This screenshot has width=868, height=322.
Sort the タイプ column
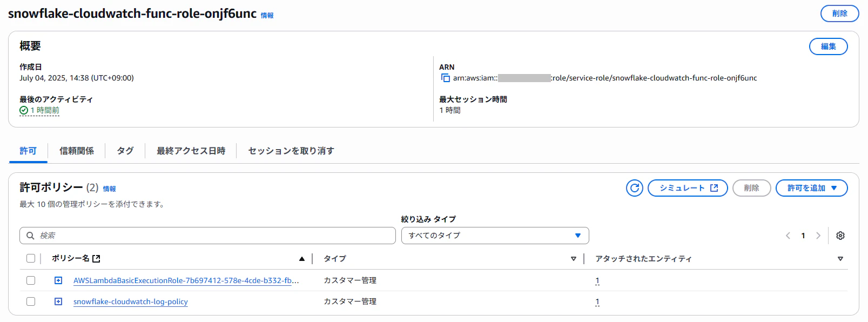pos(574,259)
